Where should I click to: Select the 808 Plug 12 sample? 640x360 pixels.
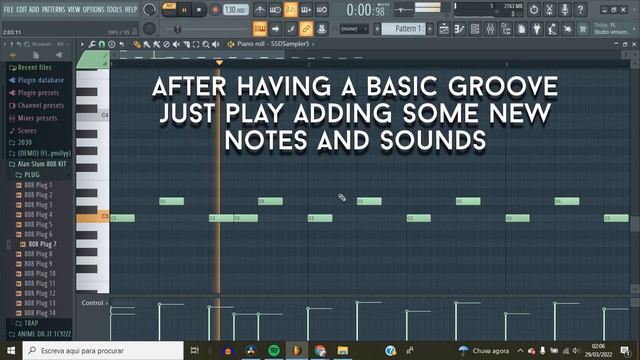tap(40, 293)
